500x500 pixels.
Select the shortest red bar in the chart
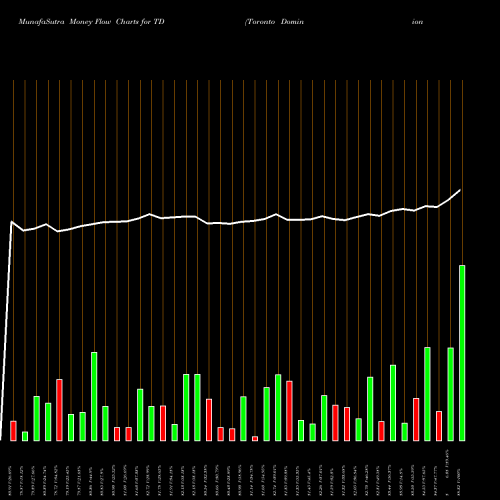tap(255, 438)
